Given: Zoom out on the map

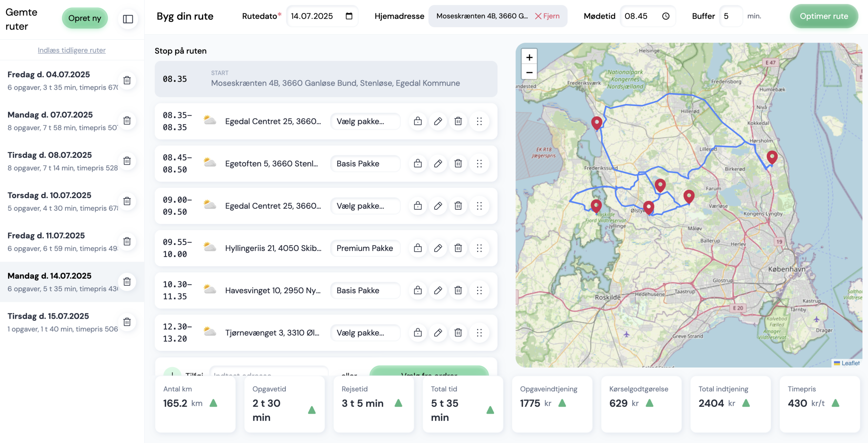Looking at the screenshot, I should tap(529, 72).
